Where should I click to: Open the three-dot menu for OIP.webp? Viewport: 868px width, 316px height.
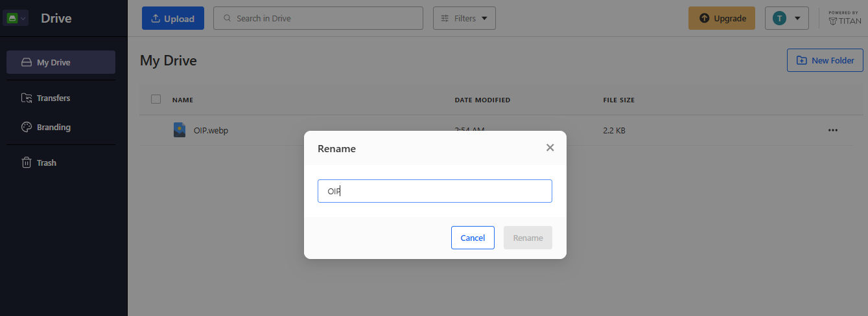833,130
